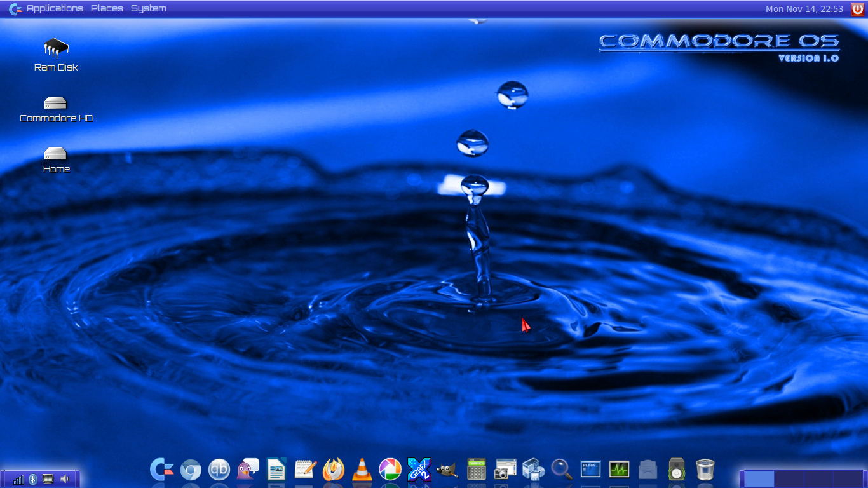Open the system monitor dock icon
This screenshot has width=868, height=488.
pos(618,470)
